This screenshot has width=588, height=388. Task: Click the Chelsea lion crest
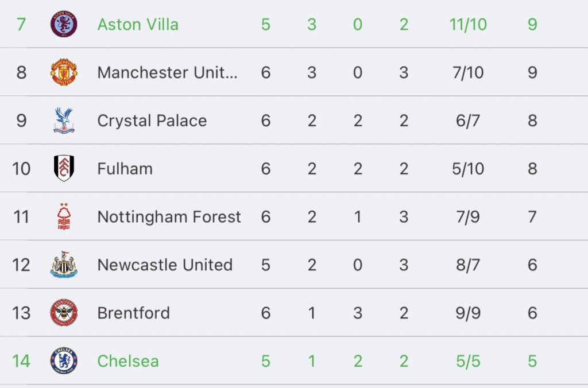click(64, 361)
